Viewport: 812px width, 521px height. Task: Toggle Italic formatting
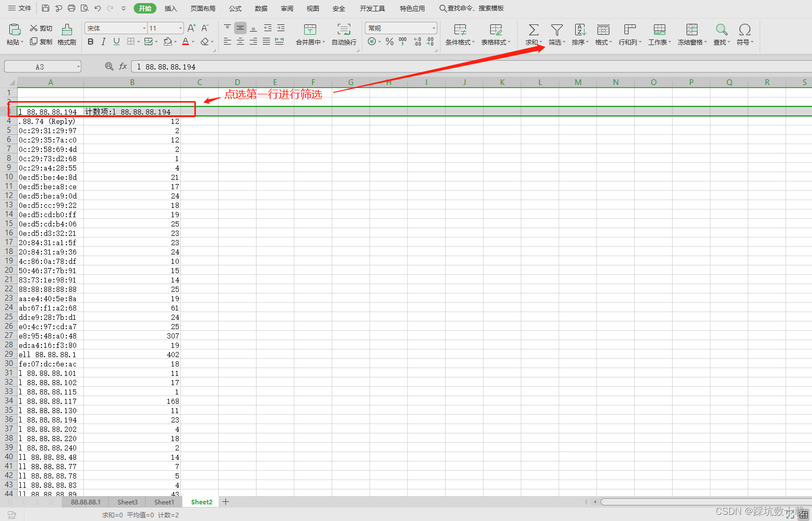(104, 41)
